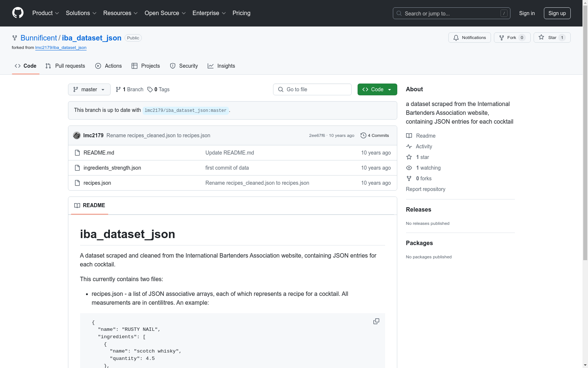This screenshot has height=368, width=588.
Task: Open the README.md file
Action: coord(99,153)
